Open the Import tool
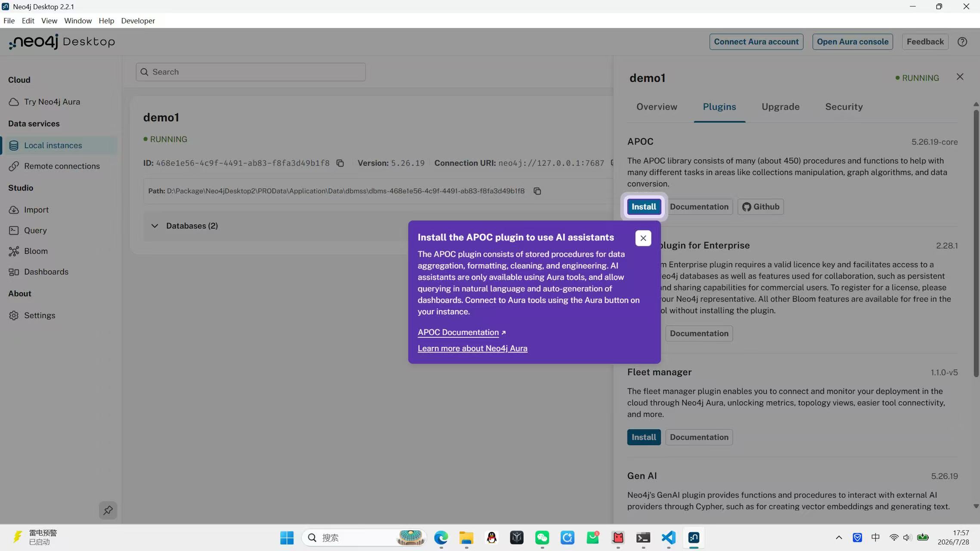The image size is (980, 551). coord(36,210)
